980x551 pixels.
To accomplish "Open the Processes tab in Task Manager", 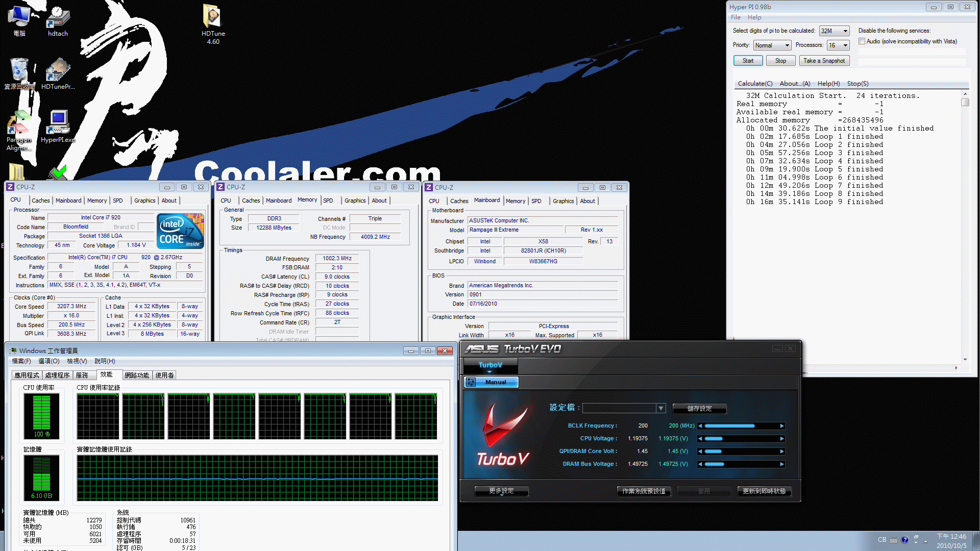I will [57, 375].
